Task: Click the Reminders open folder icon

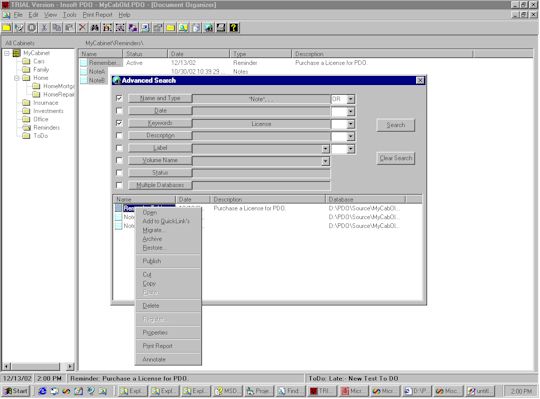Action: (26, 127)
